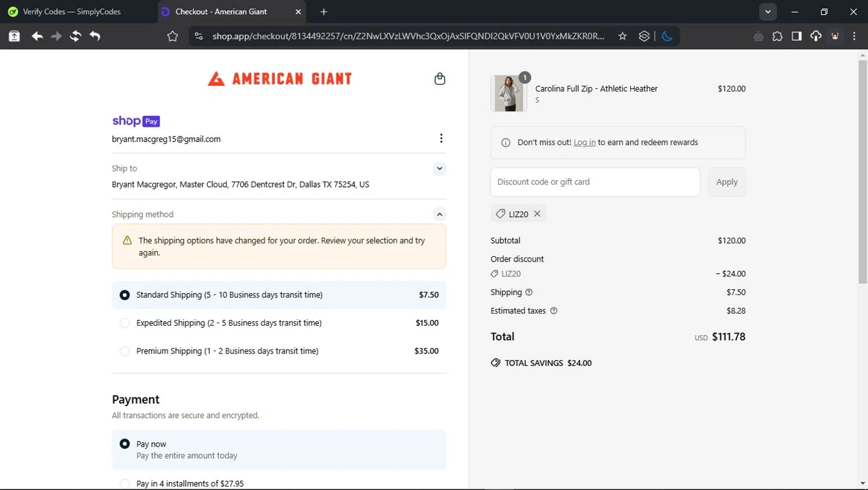Click the stacked layers icon in address bar
The image size is (868, 490).
click(x=644, y=36)
